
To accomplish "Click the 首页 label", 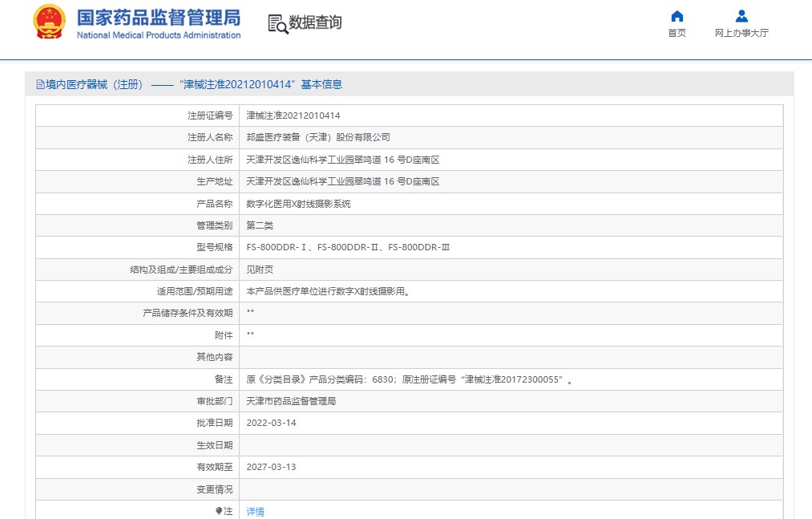I will pos(677,33).
